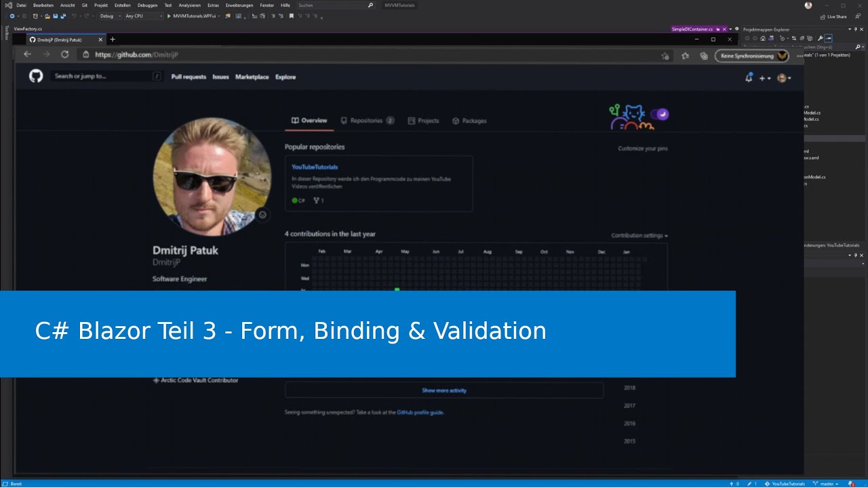This screenshot has height=488, width=868.
Task: Click Show more activity button
Action: point(444,390)
